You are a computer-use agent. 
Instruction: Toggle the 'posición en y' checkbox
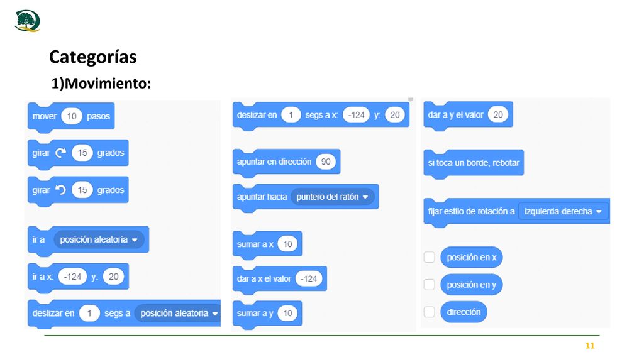click(429, 285)
